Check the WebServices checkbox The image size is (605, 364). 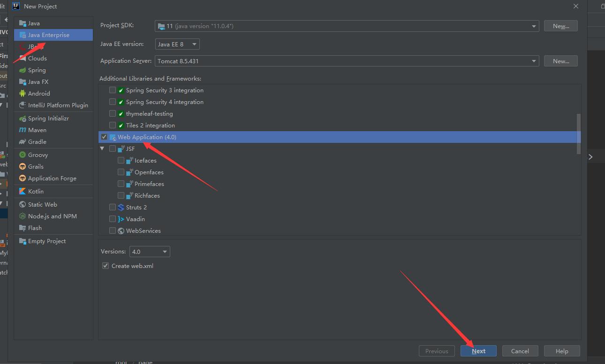pos(113,230)
